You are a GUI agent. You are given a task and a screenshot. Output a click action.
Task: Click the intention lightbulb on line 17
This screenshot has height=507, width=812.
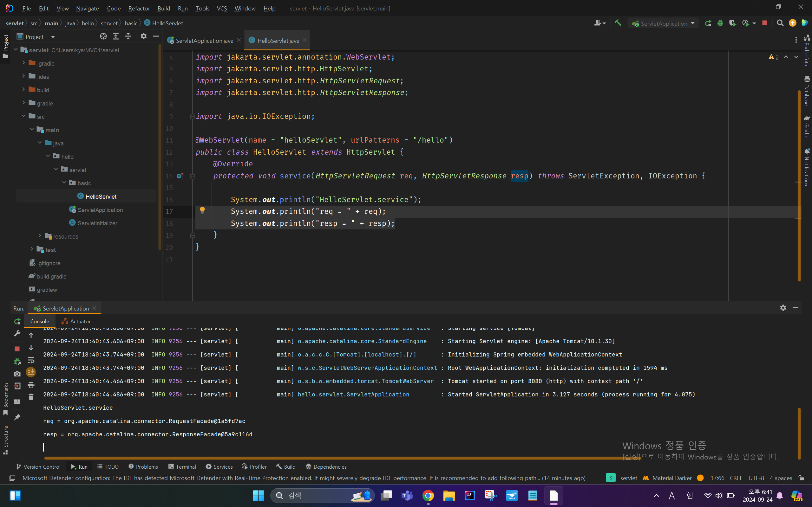(202, 210)
